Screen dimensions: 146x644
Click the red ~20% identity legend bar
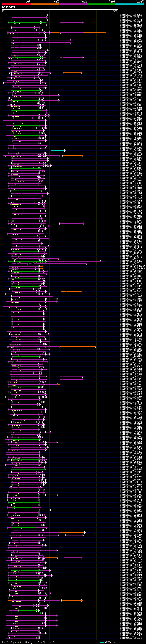(x=16, y=4)
